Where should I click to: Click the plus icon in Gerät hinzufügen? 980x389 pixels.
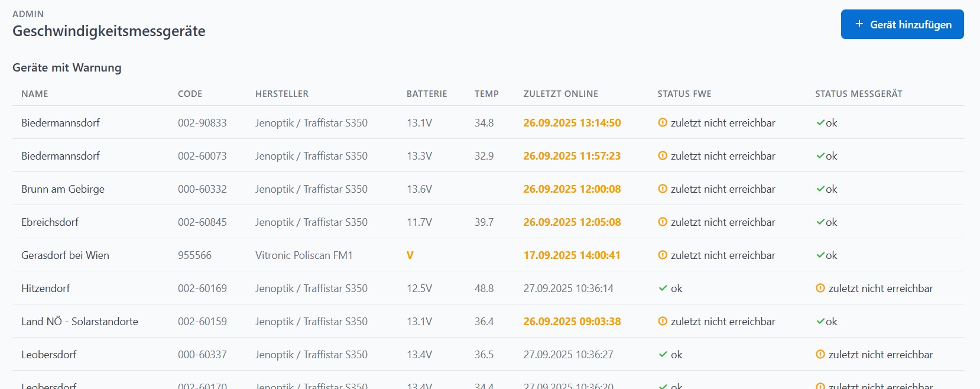click(x=859, y=24)
